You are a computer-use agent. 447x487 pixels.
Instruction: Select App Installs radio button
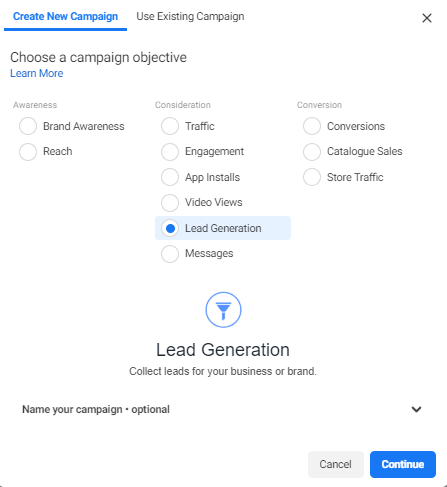pos(170,177)
